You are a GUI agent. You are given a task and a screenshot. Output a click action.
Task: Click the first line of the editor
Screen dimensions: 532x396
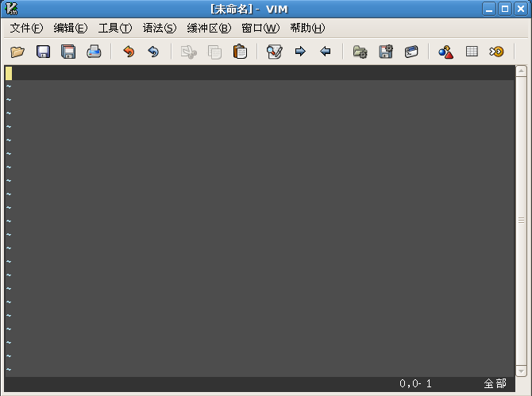pos(260,73)
